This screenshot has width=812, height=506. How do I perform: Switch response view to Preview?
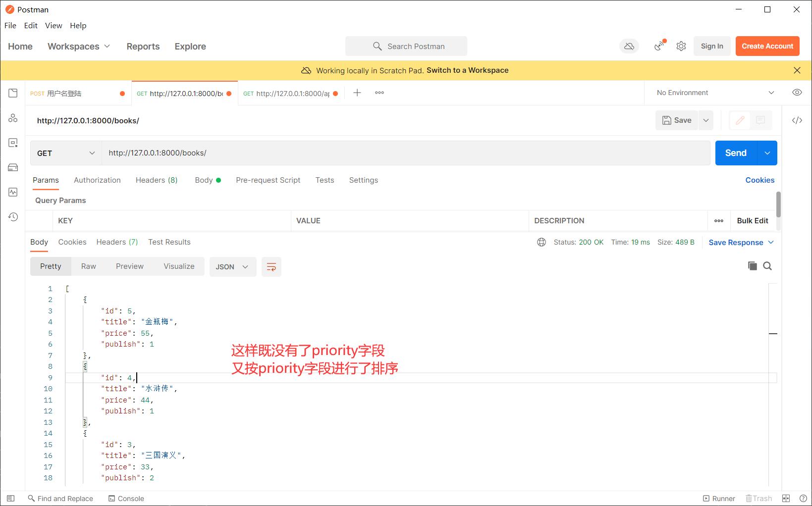(130, 266)
